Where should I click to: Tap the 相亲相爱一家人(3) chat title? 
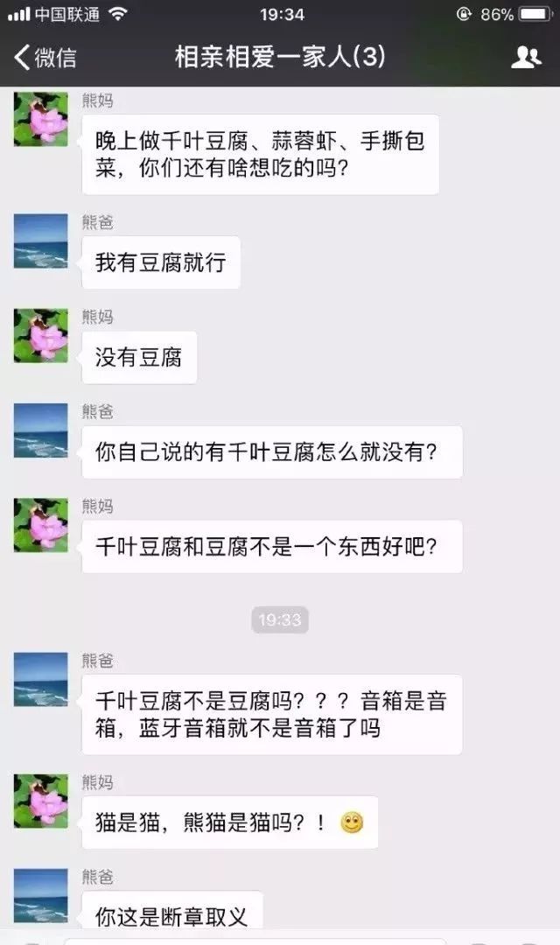(x=280, y=57)
